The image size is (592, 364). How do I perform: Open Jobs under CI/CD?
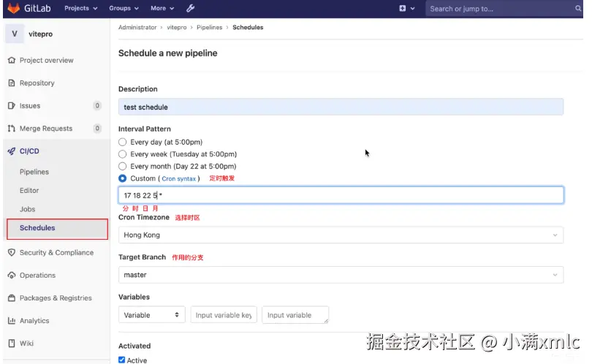click(27, 209)
